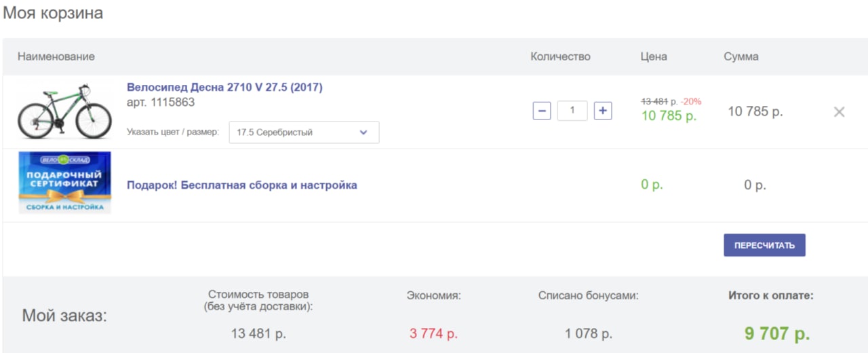The height and width of the screenshot is (353, 868).
Task: Select the Сумма column header
Action: pyautogui.click(x=741, y=56)
